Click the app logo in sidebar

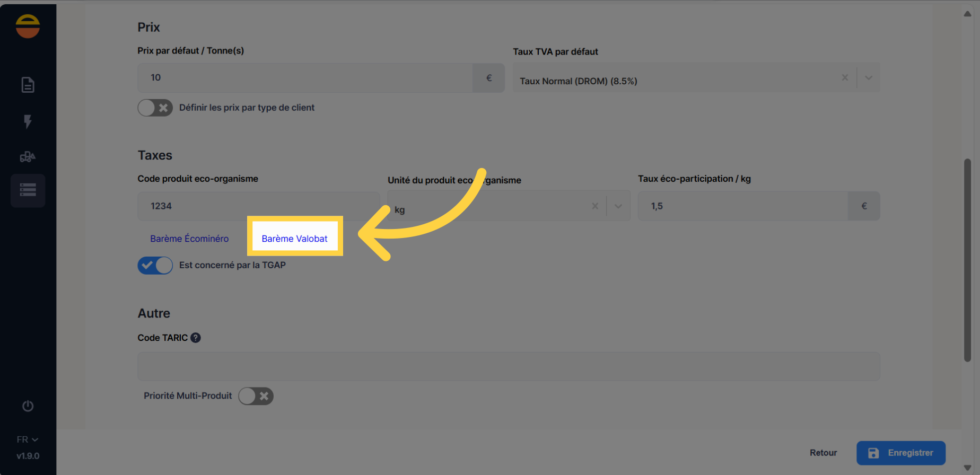point(28,26)
